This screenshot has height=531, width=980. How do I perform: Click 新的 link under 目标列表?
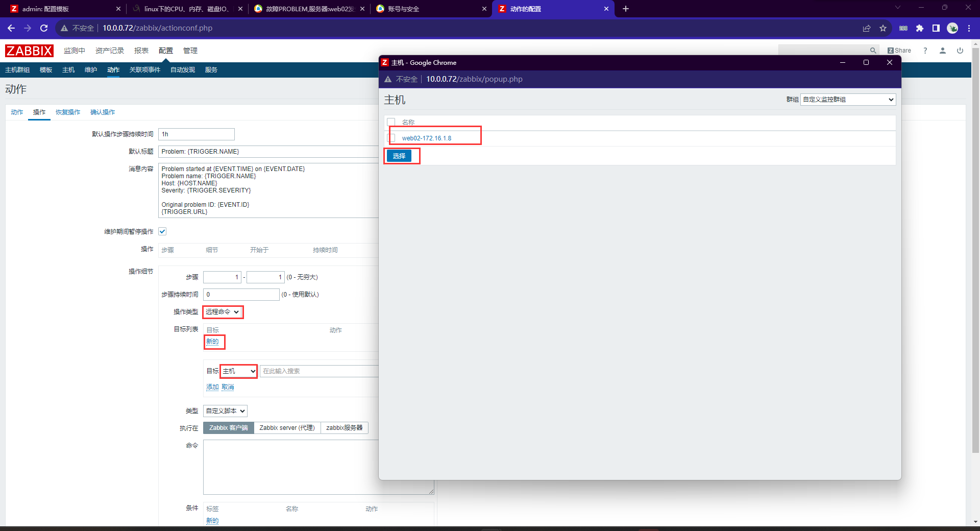212,342
